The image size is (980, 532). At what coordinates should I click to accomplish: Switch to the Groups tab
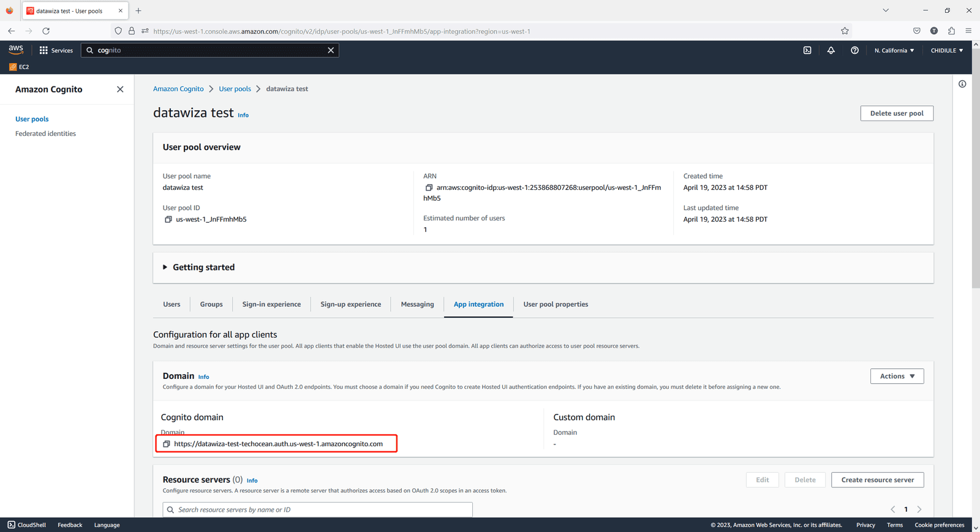click(x=211, y=304)
